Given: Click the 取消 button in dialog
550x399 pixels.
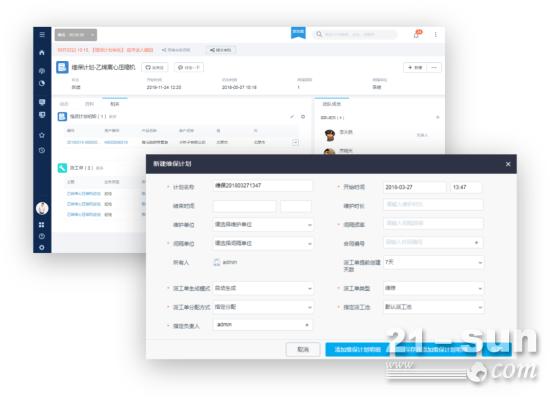Looking at the screenshot, I should click(303, 350).
